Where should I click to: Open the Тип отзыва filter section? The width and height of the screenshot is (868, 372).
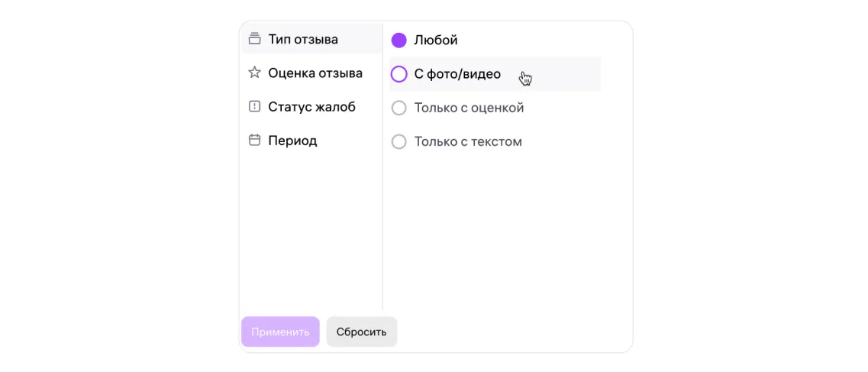click(x=303, y=39)
